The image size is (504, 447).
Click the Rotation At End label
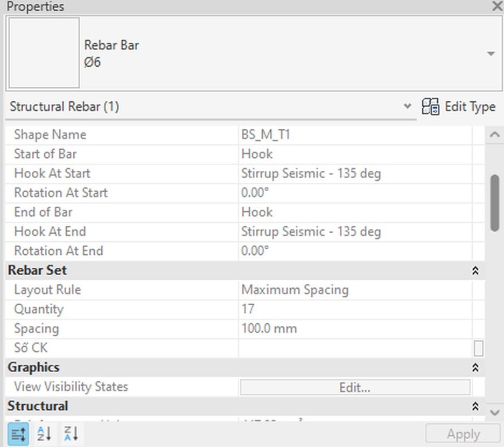[59, 251]
